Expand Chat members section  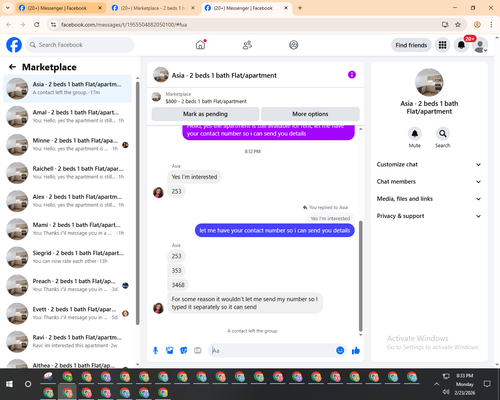(x=429, y=182)
